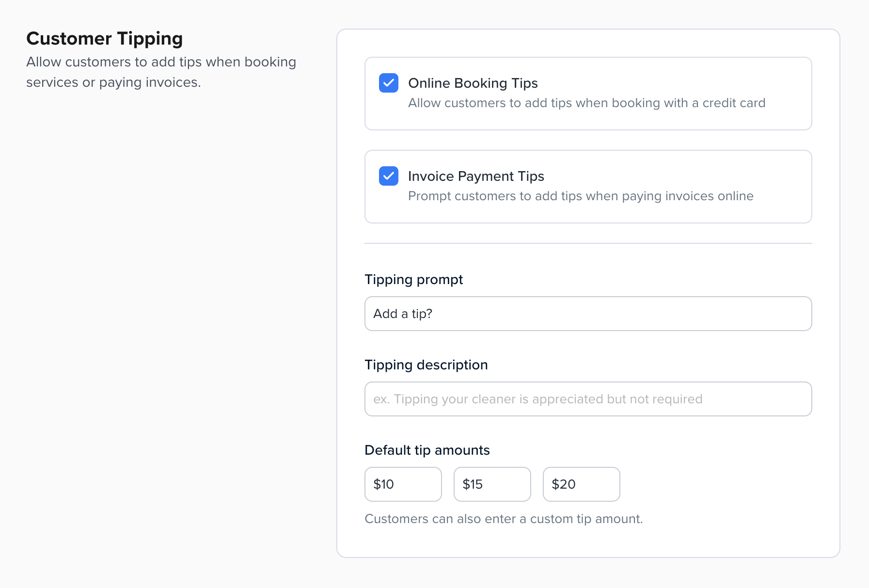Click the 'Default tip amounts' label
Screen dimensions: 869x588
(x=427, y=450)
